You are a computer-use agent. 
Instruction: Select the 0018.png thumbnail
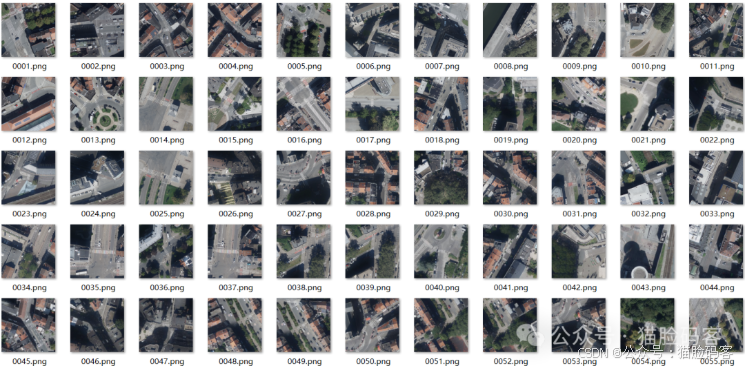pyautogui.click(x=441, y=104)
